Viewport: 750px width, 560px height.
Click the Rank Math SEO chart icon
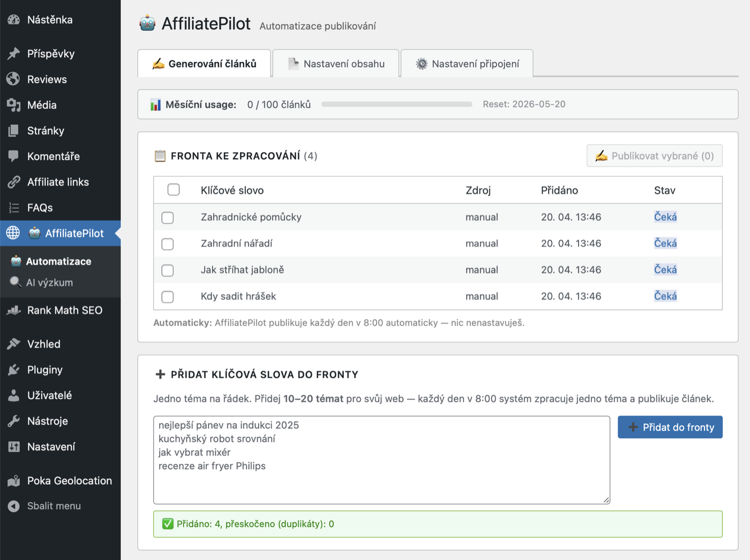(14, 310)
